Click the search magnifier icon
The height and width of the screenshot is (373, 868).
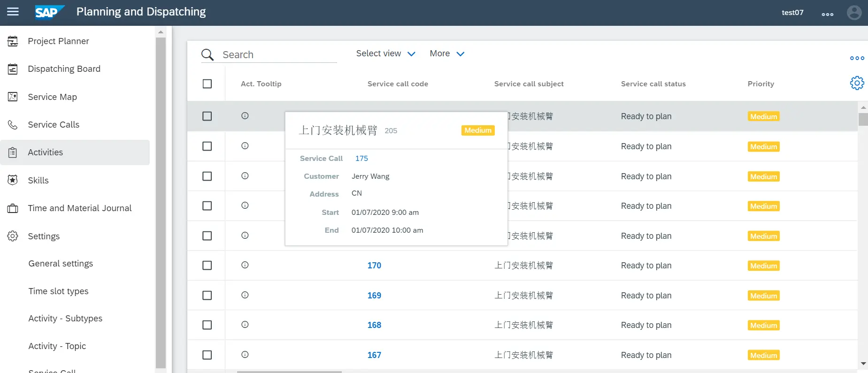[x=207, y=55]
